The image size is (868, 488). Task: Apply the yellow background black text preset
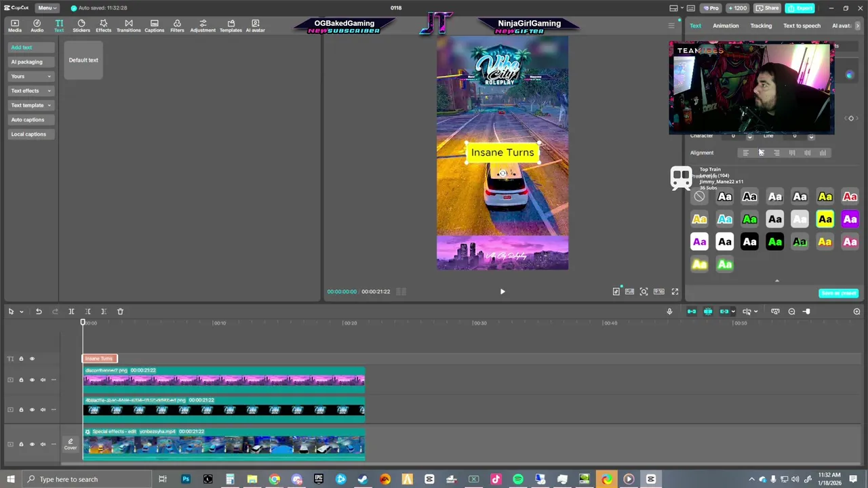tap(825, 219)
